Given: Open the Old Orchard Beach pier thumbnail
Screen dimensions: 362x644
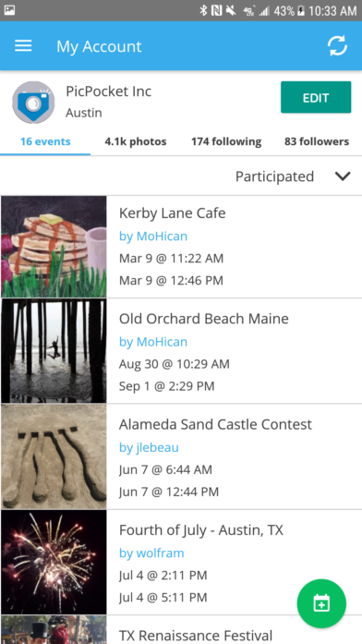Looking at the screenshot, I should (54, 351).
